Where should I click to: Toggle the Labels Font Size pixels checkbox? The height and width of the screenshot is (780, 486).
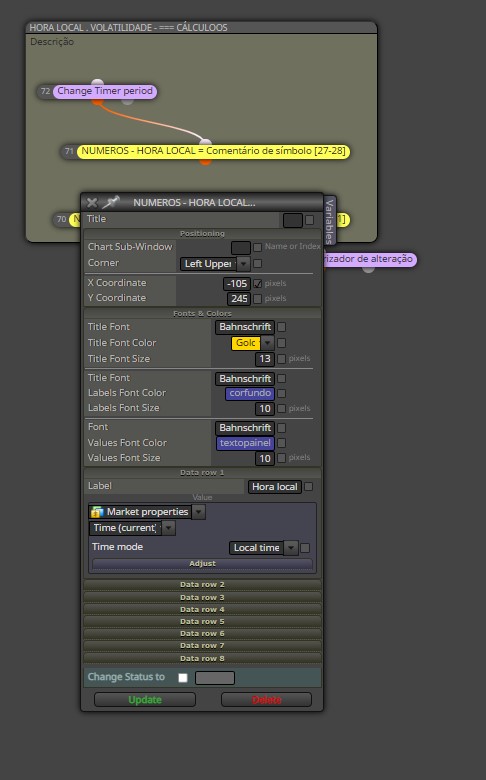282,408
